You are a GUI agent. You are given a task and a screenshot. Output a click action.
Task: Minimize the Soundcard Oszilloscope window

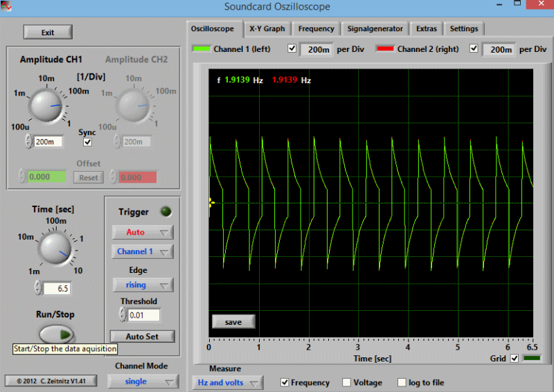(x=499, y=5)
